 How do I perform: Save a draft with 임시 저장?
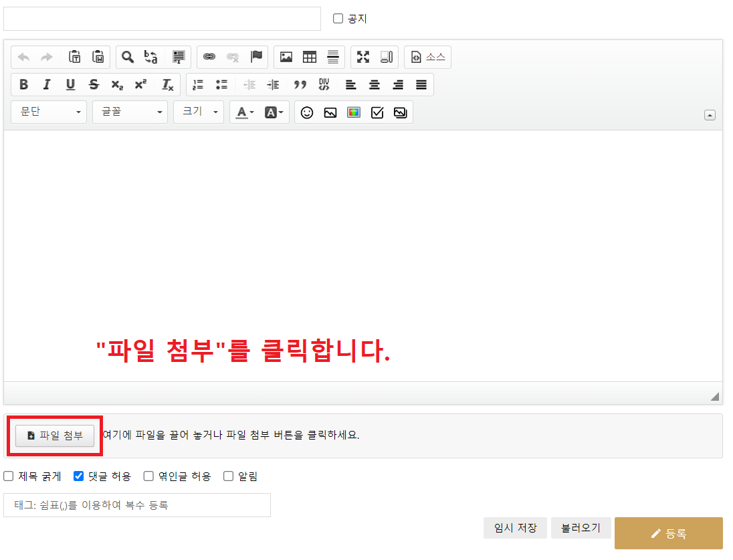pyautogui.click(x=515, y=528)
